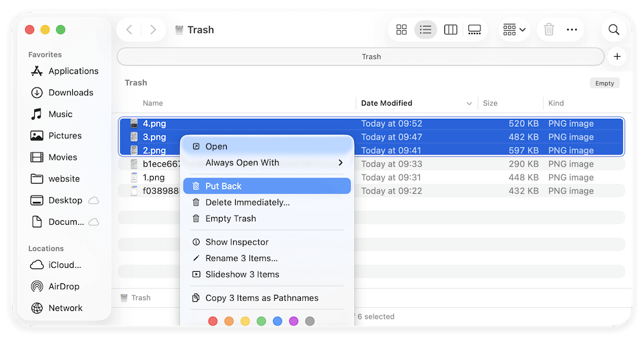Open Movies in sidebar
This screenshot has width=644, height=338.
coord(54,157)
